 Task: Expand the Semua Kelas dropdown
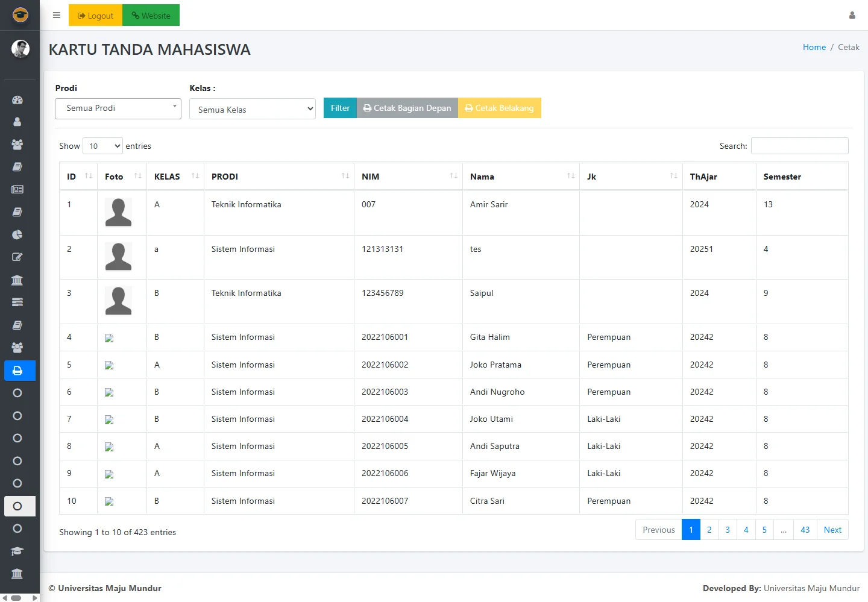pos(252,109)
